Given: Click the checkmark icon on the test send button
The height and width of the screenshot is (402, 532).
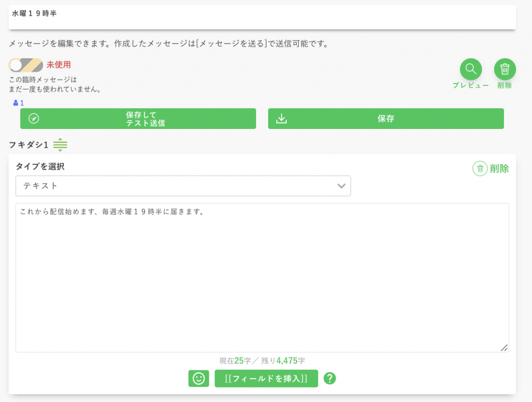Looking at the screenshot, I should pyautogui.click(x=33, y=118).
